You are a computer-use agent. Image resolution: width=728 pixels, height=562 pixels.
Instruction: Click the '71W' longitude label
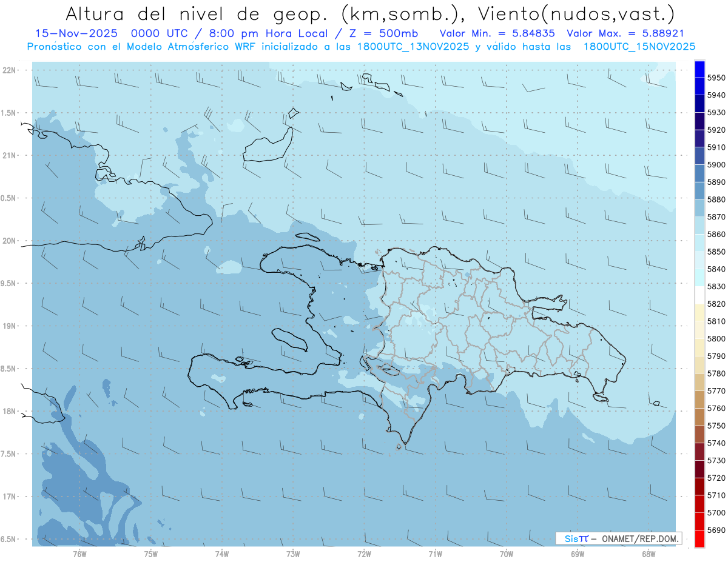(x=435, y=554)
